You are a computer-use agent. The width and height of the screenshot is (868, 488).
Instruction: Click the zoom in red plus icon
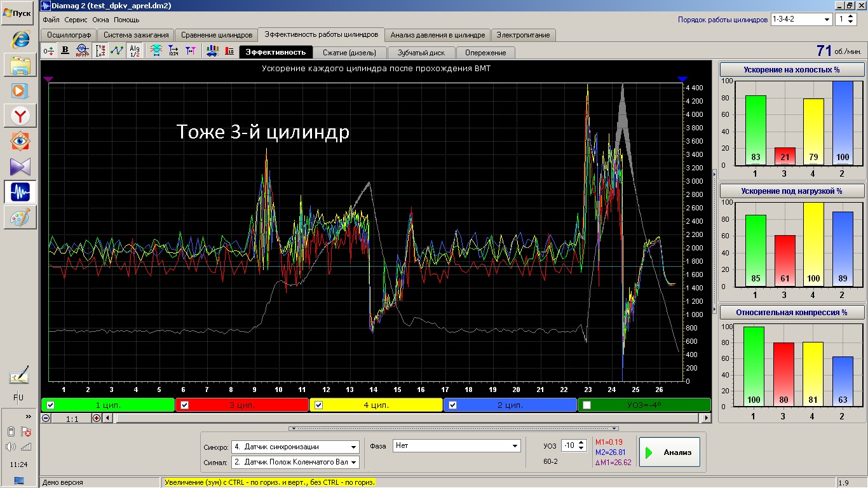click(x=97, y=418)
